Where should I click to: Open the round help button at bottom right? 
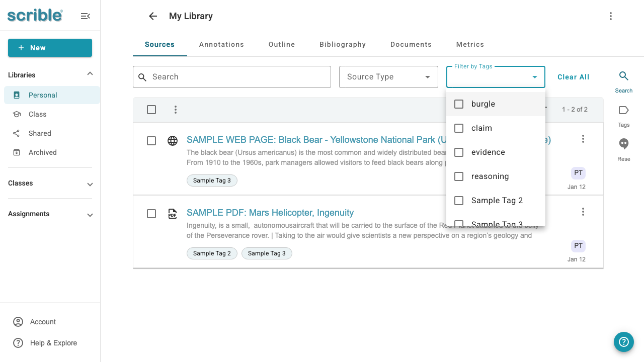(624, 342)
